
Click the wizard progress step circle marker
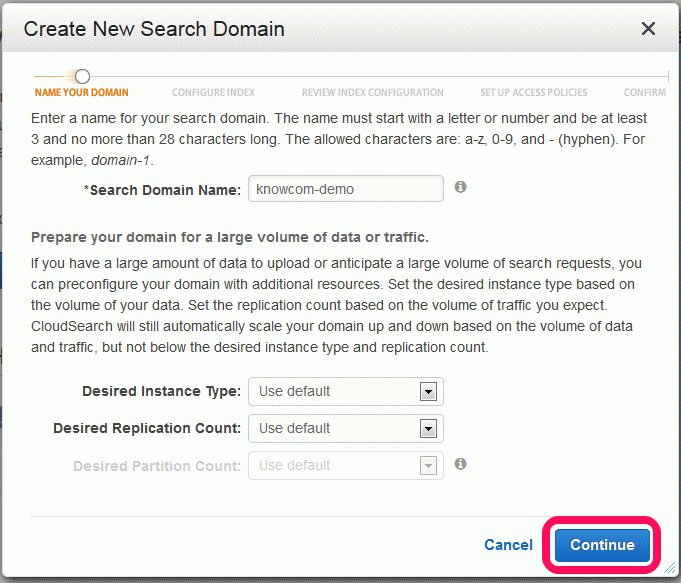click(x=82, y=76)
